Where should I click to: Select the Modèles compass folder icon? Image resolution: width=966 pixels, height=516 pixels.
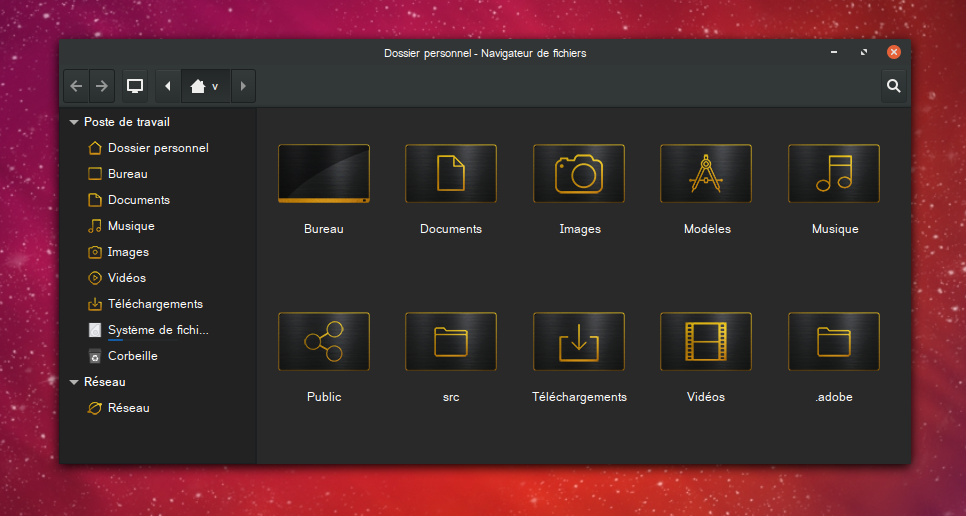706,174
